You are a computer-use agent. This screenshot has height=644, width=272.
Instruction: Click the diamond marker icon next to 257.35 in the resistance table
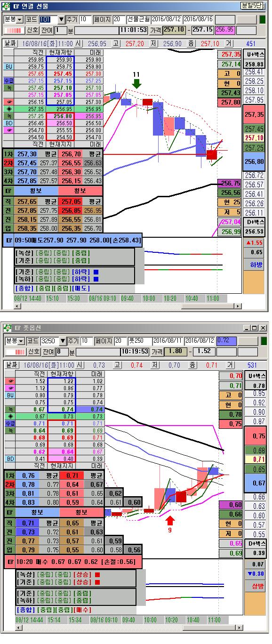(9, 109)
